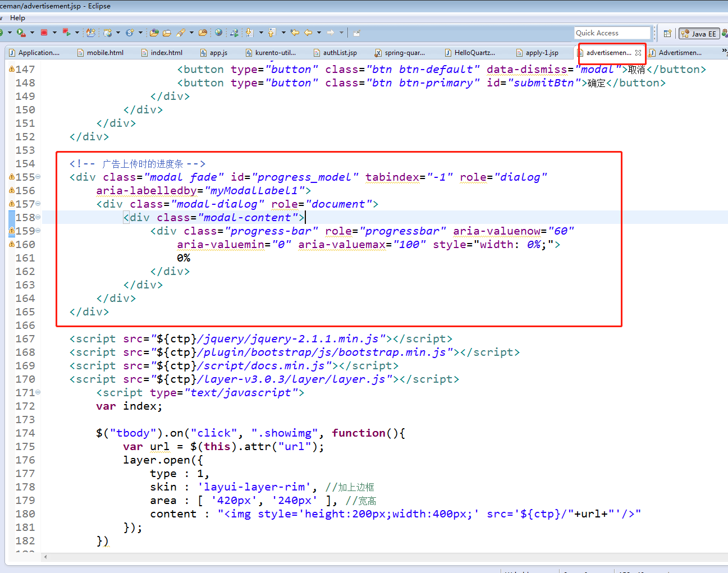The height and width of the screenshot is (573, 728).
Task: Switch to the index.html tab
Action: click(x=162, y=53)
